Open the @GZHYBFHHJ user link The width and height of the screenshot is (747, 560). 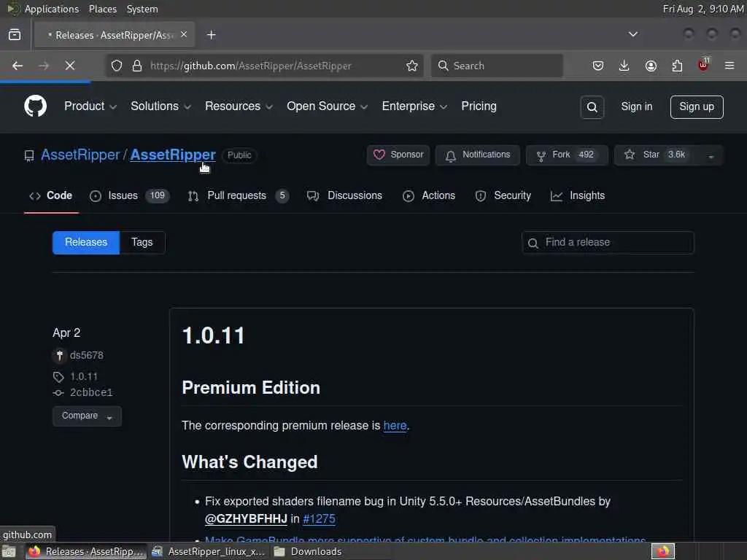tap(246, 518)
